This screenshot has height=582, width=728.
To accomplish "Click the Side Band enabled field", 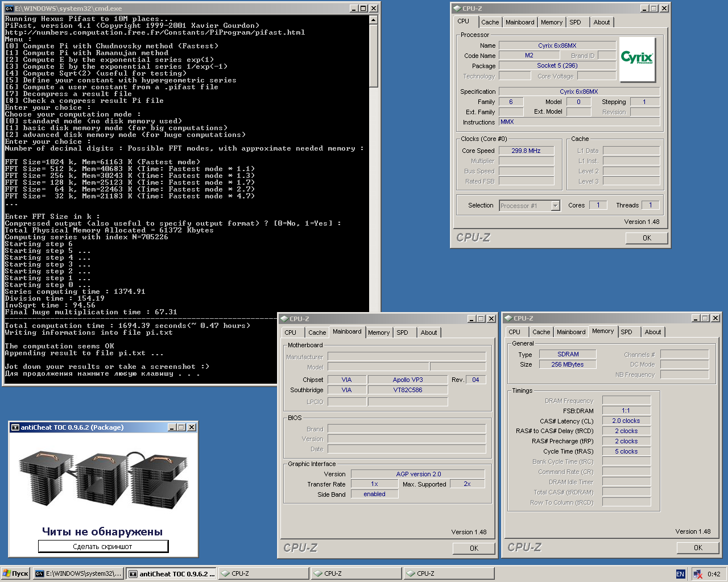I will [x=374, y=494].
